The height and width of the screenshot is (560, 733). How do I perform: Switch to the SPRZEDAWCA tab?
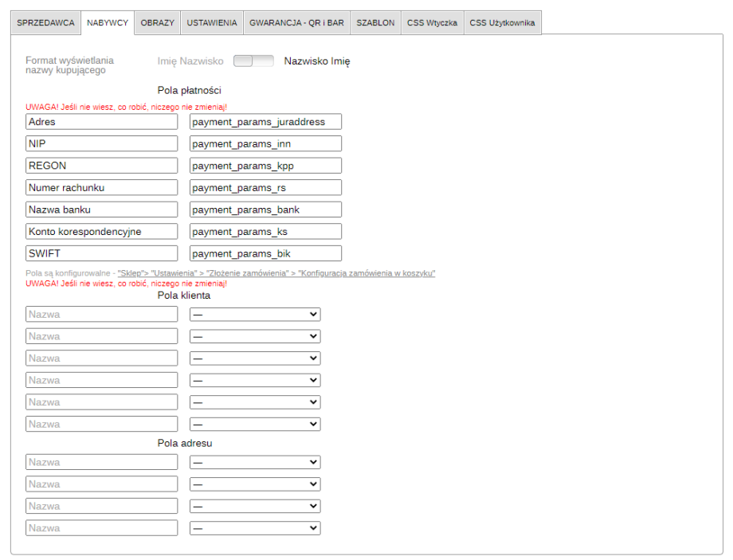(45, 23)
